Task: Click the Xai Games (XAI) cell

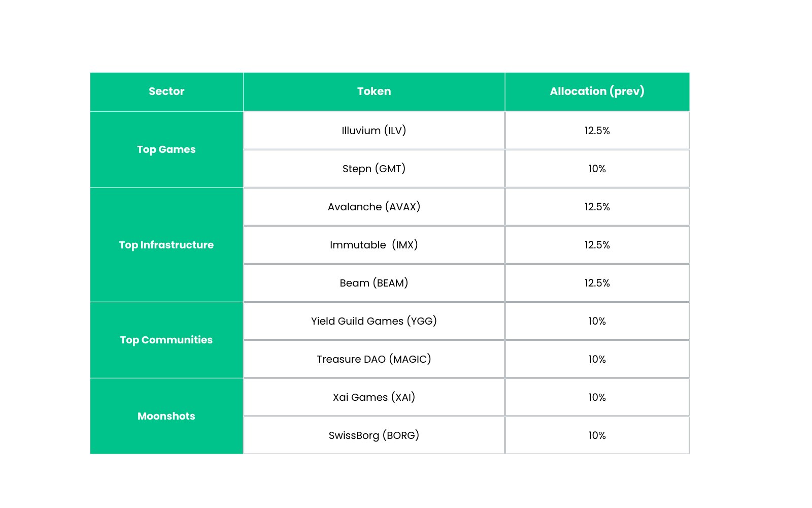Action: (x=374, y=397)
